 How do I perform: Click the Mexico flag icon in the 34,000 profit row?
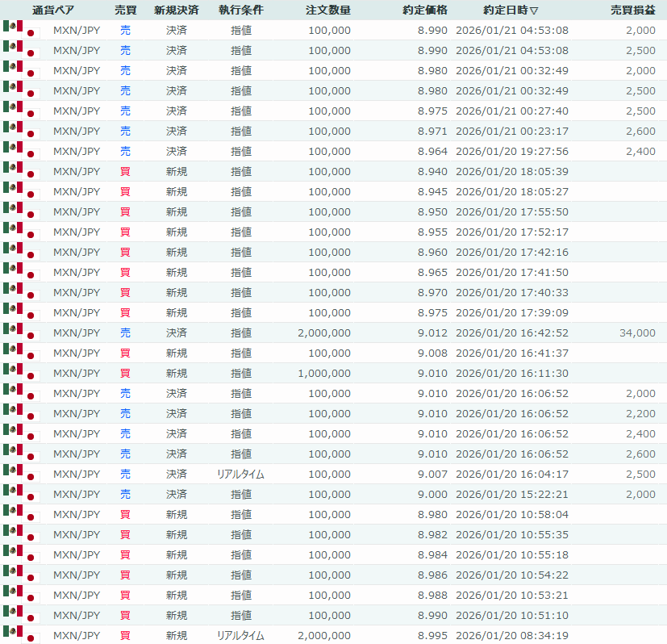coord(13,330)
